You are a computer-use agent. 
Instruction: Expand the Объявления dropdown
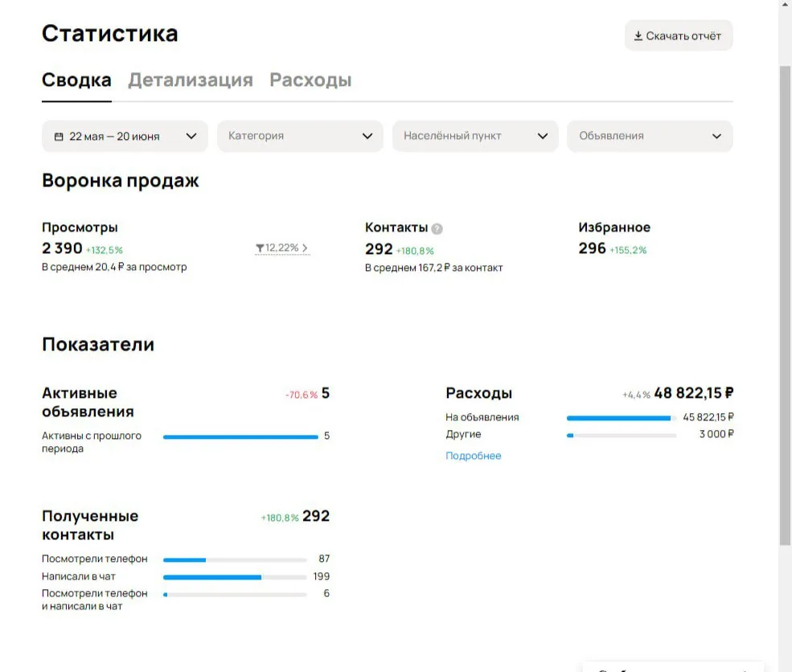coord(650,137)
